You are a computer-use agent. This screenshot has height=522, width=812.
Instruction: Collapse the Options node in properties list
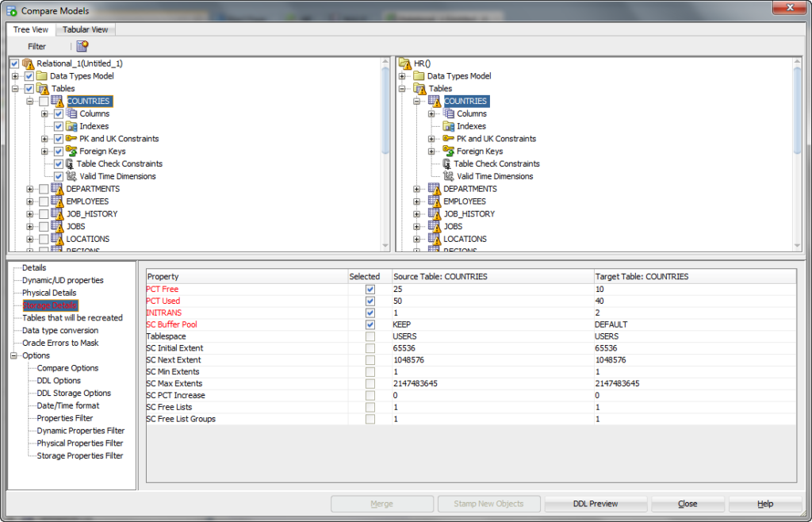click(x=14, y=355)
